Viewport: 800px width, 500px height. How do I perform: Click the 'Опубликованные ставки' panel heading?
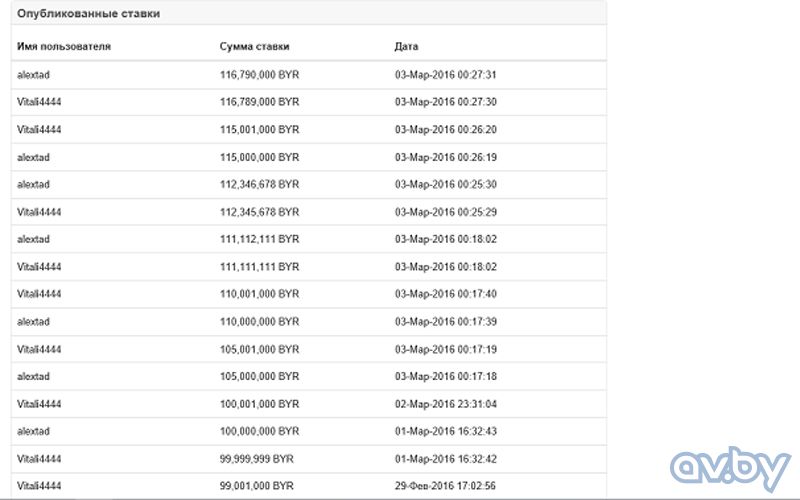88,14
